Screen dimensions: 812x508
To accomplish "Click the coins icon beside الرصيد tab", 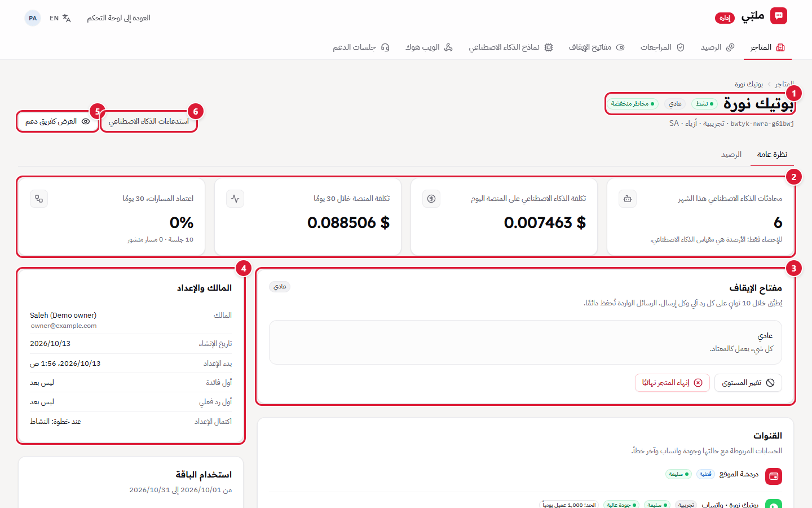I will click(730, 47).
